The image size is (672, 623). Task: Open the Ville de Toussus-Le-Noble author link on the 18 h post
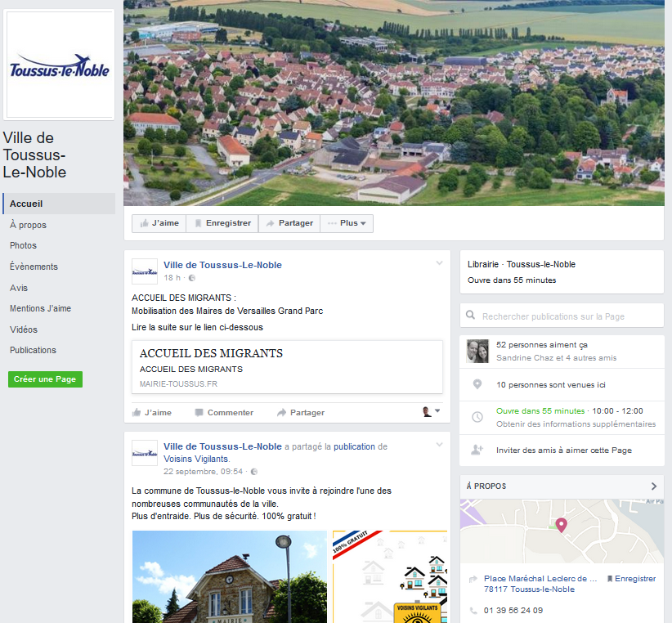(x=222, y=265)
